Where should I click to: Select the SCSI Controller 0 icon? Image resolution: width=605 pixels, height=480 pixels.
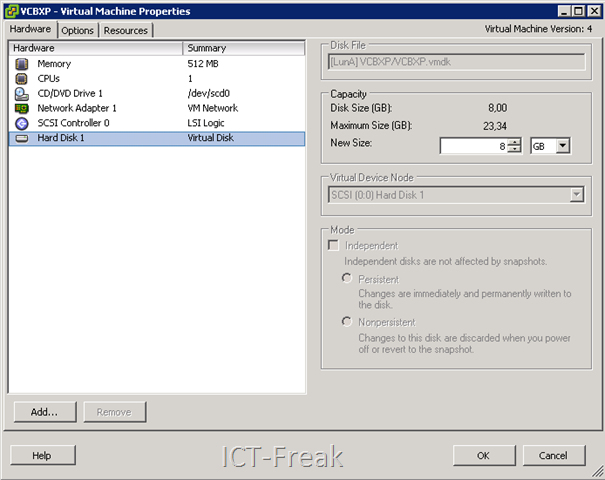(x=22, y=123)
